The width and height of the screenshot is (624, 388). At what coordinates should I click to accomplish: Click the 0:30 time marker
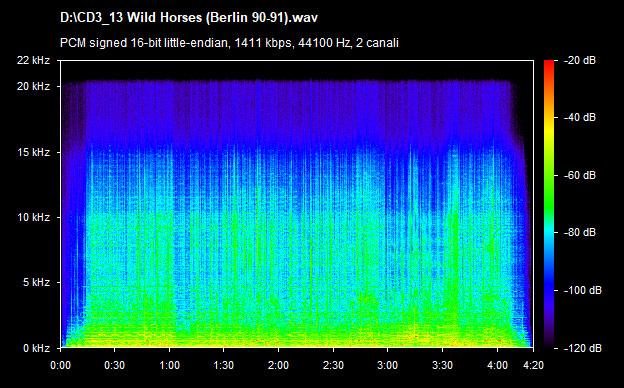[x=115, y=365]
